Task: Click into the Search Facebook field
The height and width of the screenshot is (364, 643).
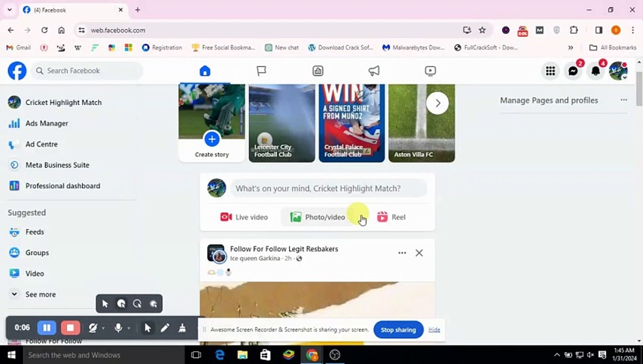Action: [87, 71]
